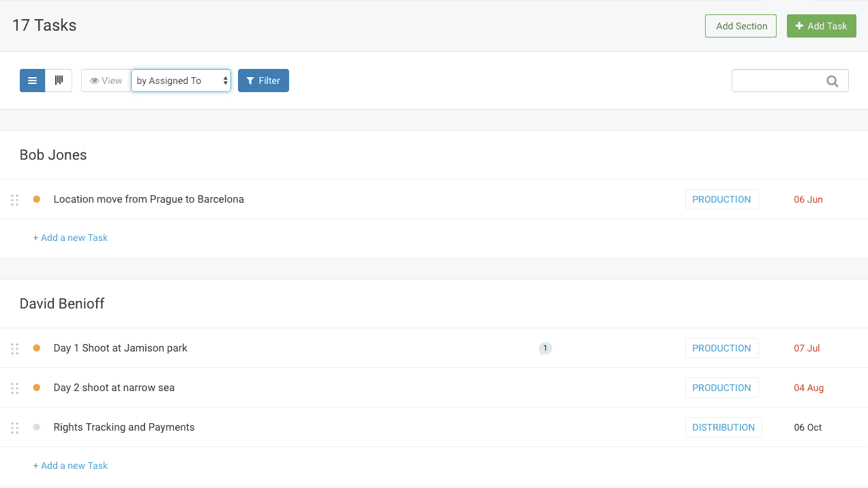868x488 pixels.
Task: Switch to the list view layout
Action: [x=32, y=80]
